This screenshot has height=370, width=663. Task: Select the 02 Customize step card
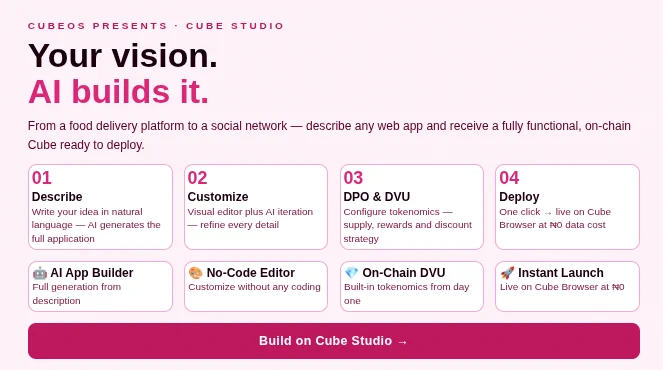pyautogui.click(x=256, y=207)
